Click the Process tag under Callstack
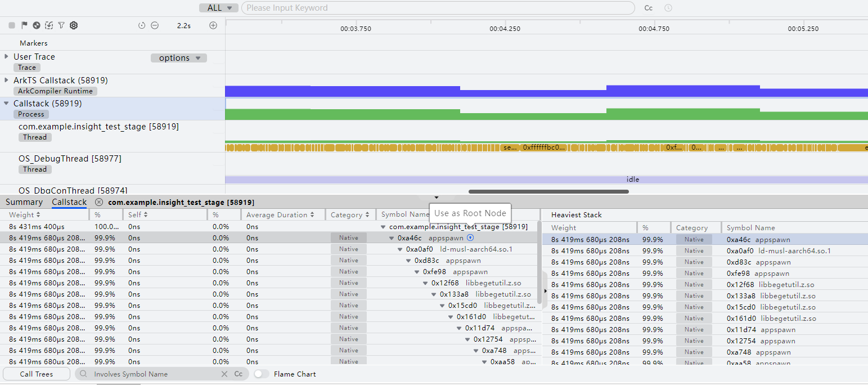The height and width of the screenshot is (385, 868). click(x=31, y=114)
